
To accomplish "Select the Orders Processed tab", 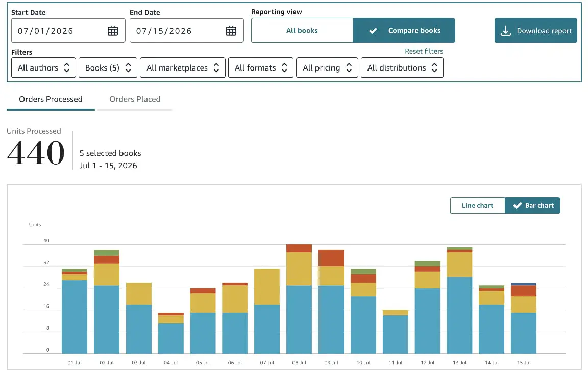I will click(51, 99).
